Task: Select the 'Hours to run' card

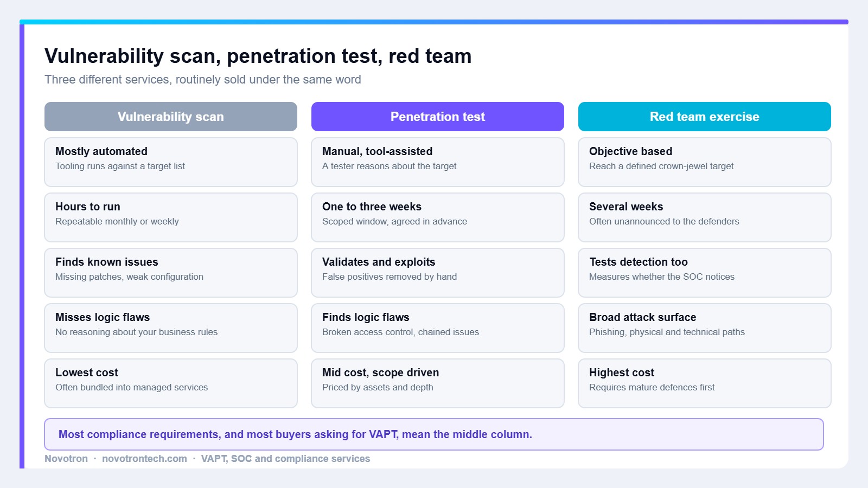Action: pyautogui.click(x=171, y=217)
